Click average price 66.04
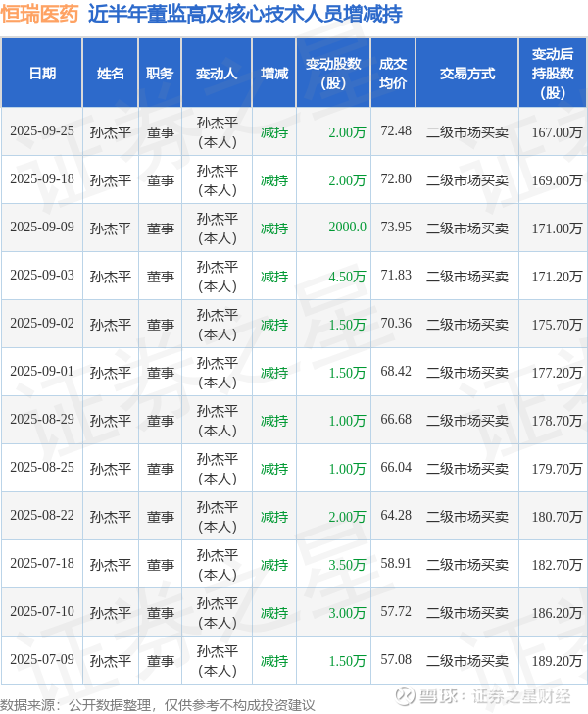Screen dimensions: 588x714 point(396,468)
